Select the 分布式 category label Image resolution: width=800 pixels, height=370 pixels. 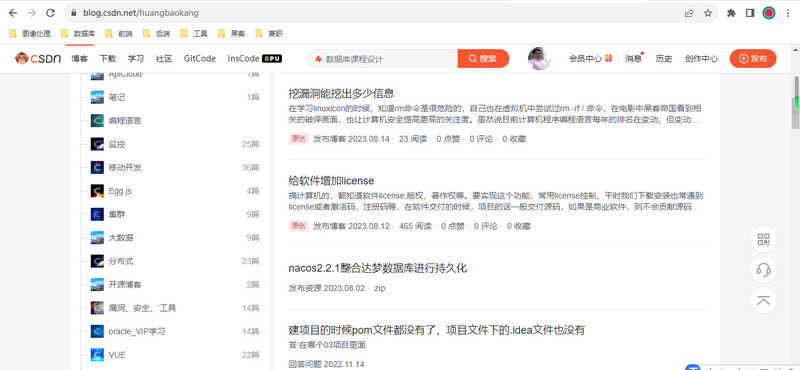pyautogui.click(x=121, y=261)
